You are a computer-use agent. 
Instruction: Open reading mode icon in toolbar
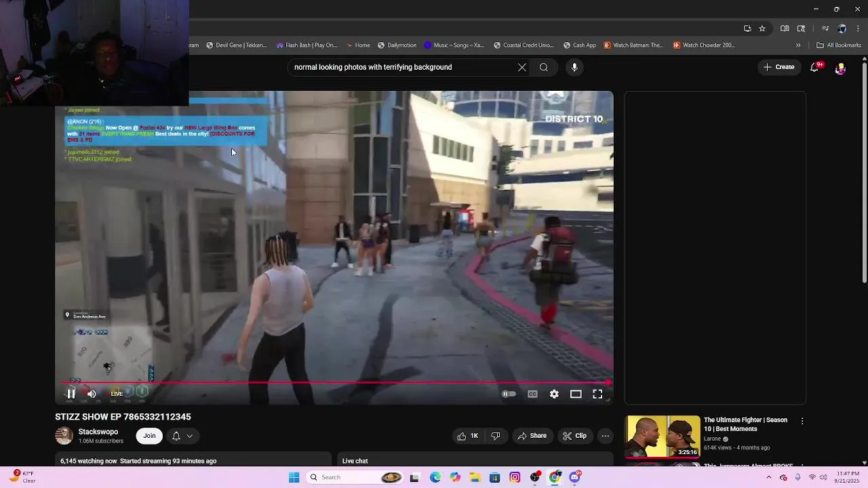pyautogui.click(x=785, y=28)
